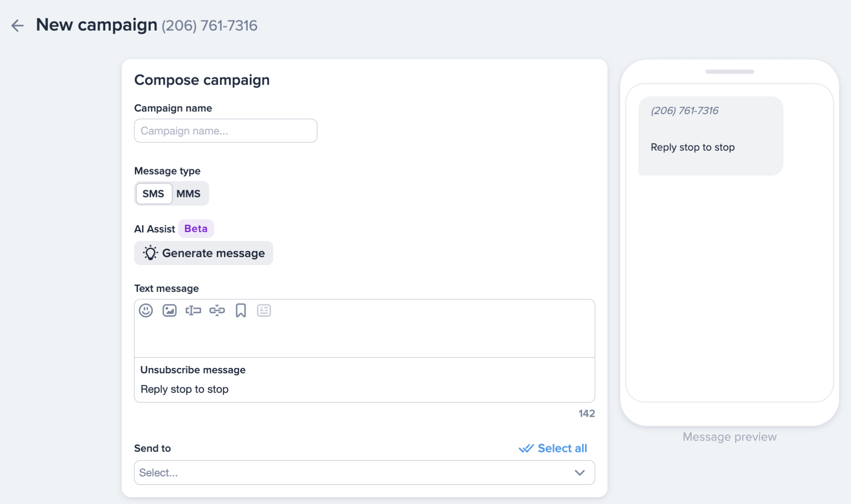851x504 pixels.
Task: Enable Select all recipients
Action: tap(552, 448)
